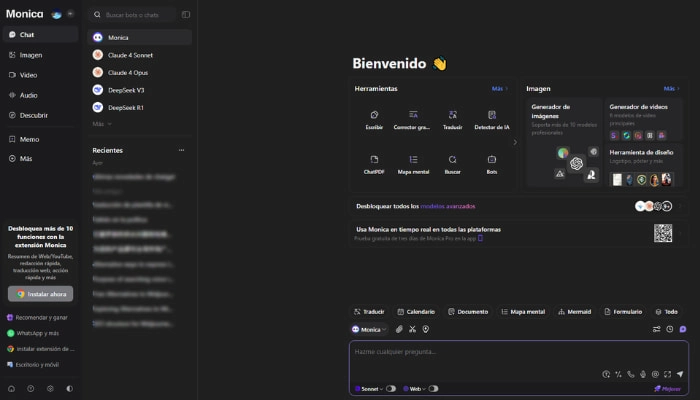700x400 pixels.
Task: Toggle the Web search switch on
Action: point(433,389)
